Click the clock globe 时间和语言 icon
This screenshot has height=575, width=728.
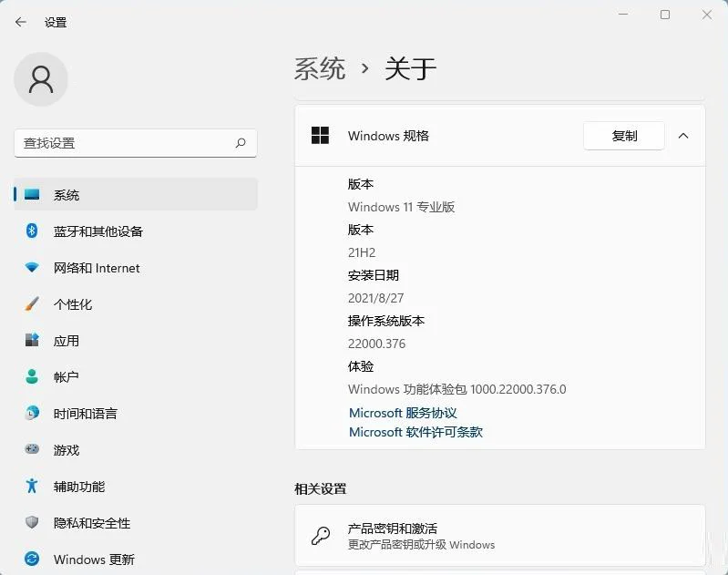(x=32, y=413)
